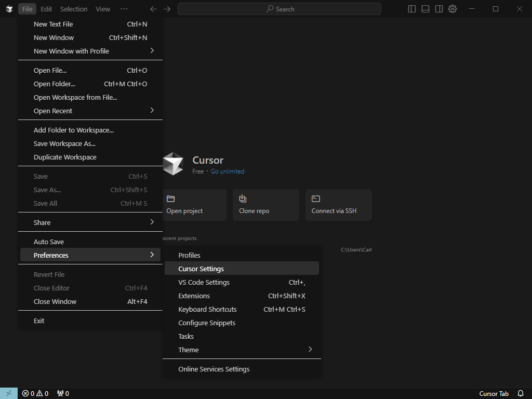The height and width of the screenshot is (399, 532).
Task: Open the Selection menu
Action: tap(74, 9)
